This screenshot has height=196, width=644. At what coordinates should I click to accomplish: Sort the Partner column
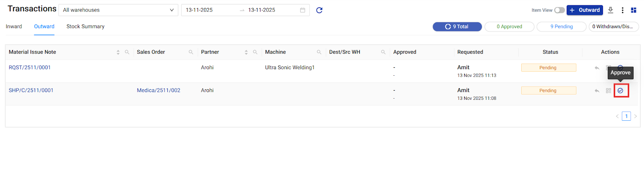[246, 52]
